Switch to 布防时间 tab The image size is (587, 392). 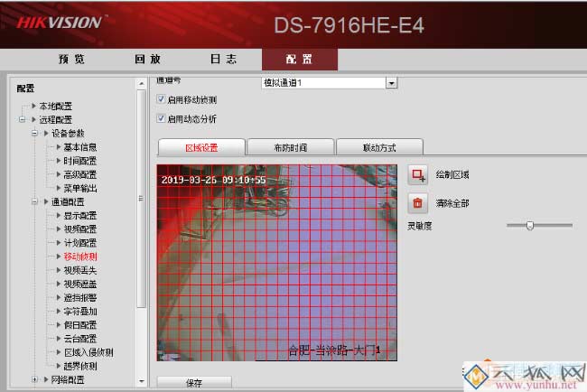pyautogui.click(x=291, y=147)
